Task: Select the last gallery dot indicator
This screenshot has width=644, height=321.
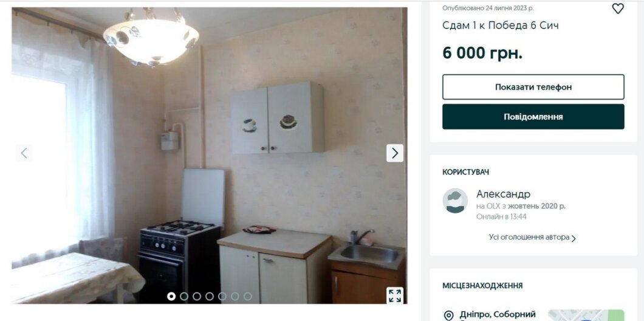Action: 248,296
